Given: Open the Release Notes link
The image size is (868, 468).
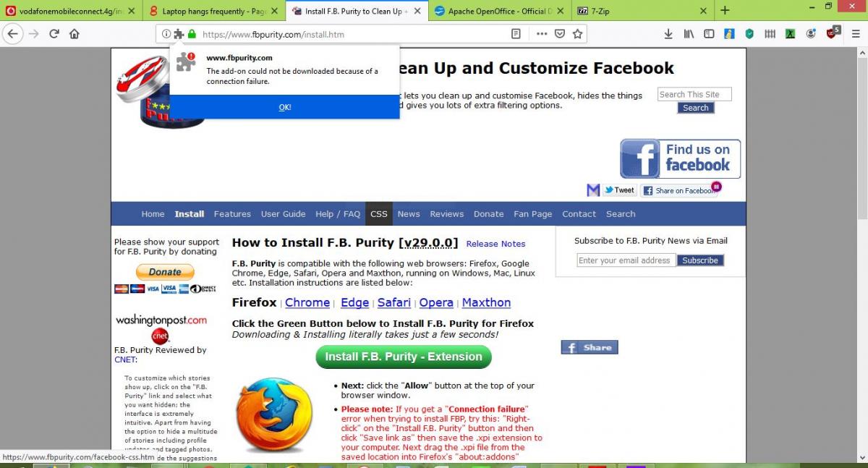Looking at the screenshot, I should pyautogui.click(x=496, y=244).
